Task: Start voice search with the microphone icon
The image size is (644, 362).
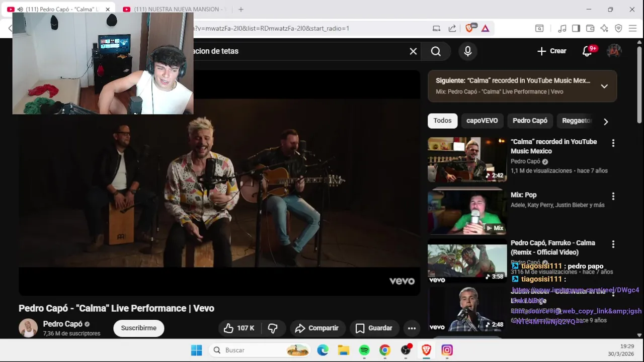Action: pyautogui.click(x=468, y=51)
